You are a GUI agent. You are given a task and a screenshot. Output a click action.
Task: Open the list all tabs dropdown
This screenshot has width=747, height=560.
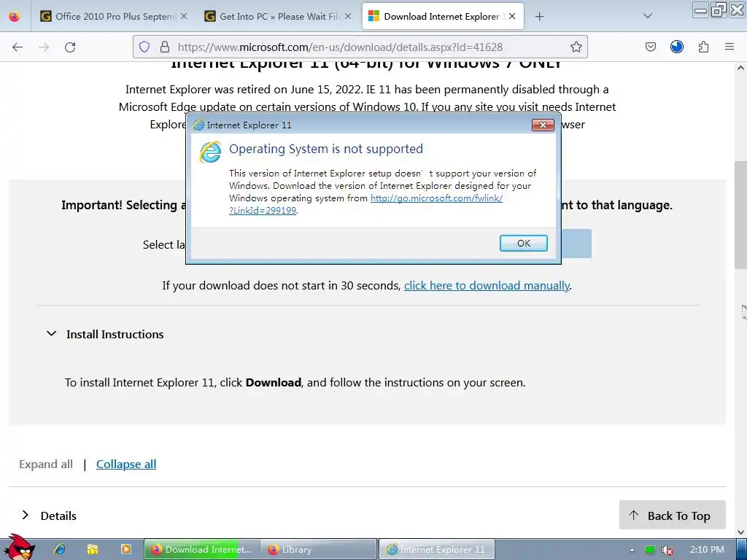tap(648, 16)
